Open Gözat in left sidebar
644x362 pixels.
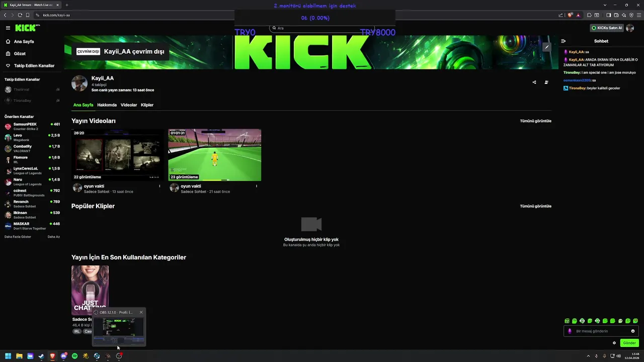[20, 53]
